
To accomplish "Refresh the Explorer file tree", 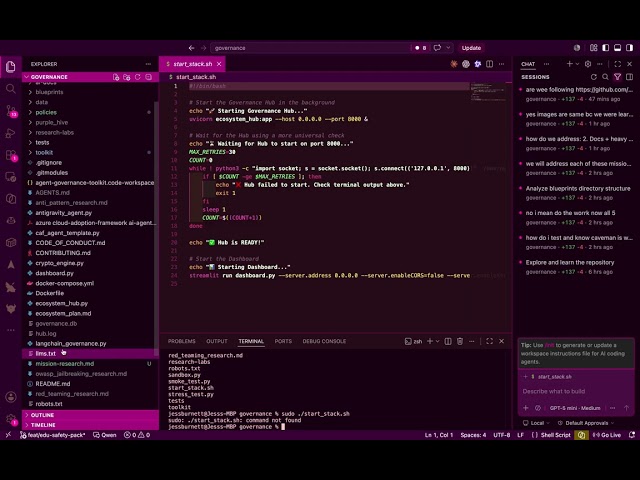I will pyautogui.click(x=138, y=77).
